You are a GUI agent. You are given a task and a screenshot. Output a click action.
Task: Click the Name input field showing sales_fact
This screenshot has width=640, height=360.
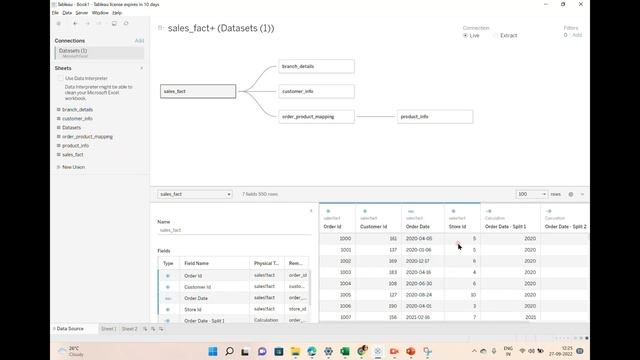tap(234, 230)
